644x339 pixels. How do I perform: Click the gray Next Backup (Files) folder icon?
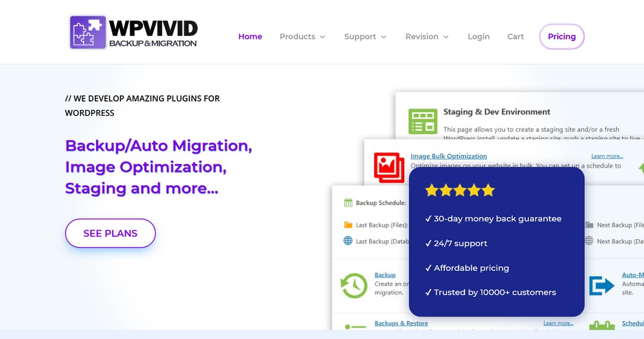pos(589,225)
